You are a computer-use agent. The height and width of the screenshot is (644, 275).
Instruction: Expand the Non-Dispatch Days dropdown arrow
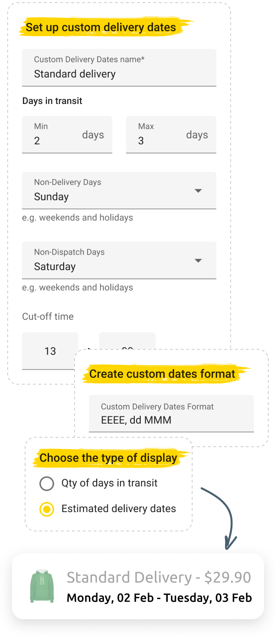[198, 261]
